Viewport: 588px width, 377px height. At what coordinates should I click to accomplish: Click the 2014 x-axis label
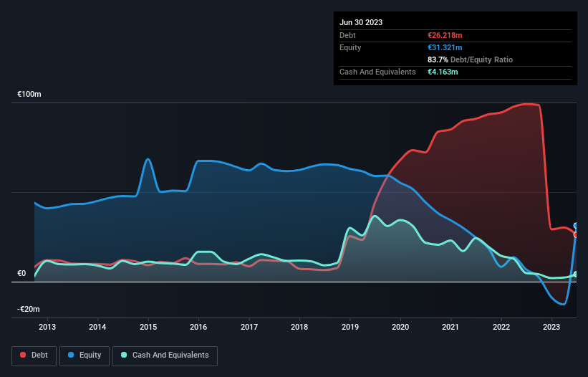click(x=97, y=327)
